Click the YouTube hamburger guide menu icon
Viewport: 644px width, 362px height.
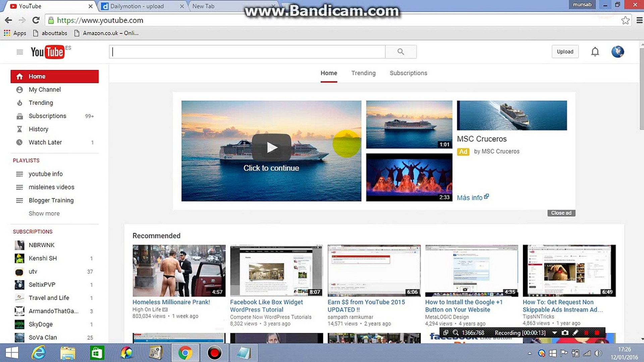point(20,52)
